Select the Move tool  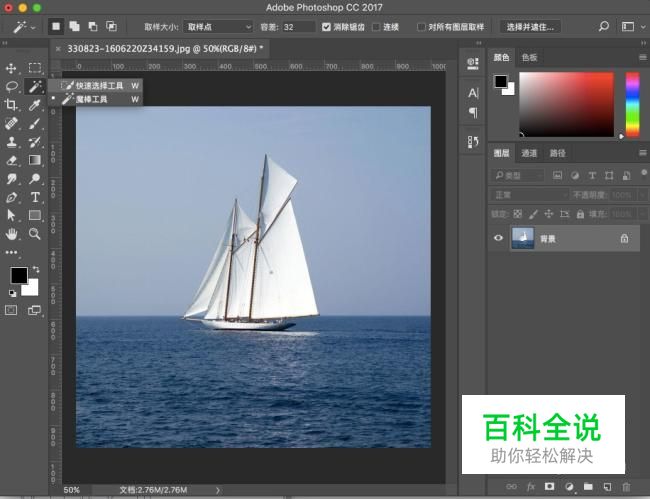point(12,68)
